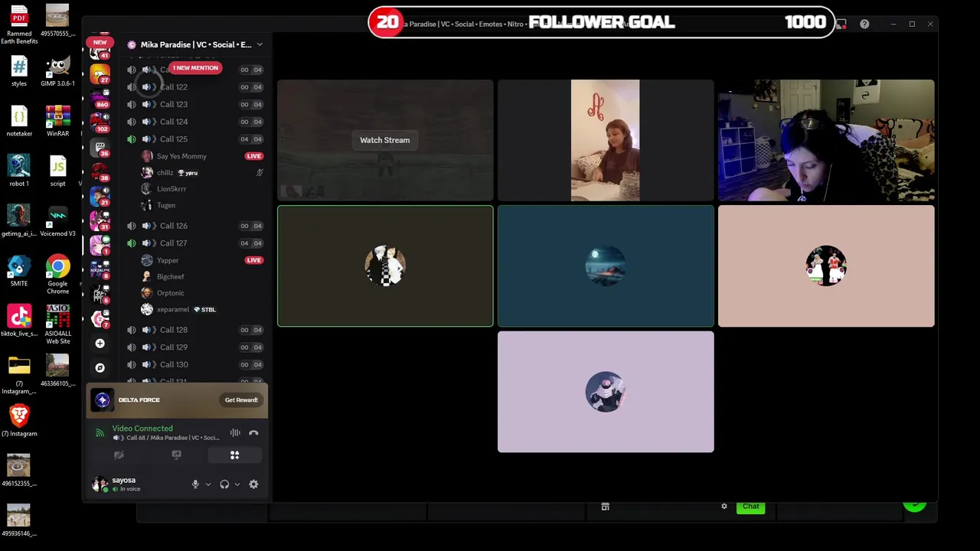Focus the webcam tile of woman on couch
Image resolution: width=980 pixels, height=551 pixels.
[606, 140]
